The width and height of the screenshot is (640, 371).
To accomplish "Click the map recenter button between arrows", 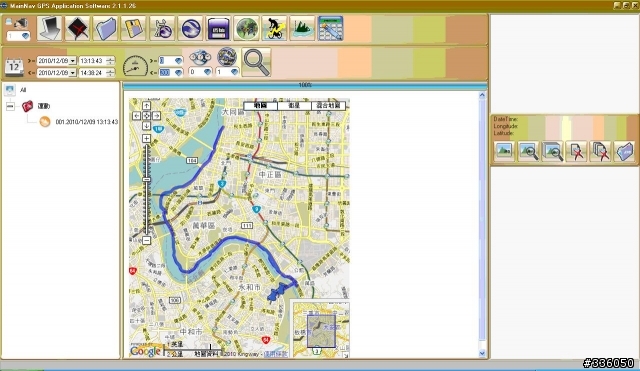I will [x=146, y=116].
